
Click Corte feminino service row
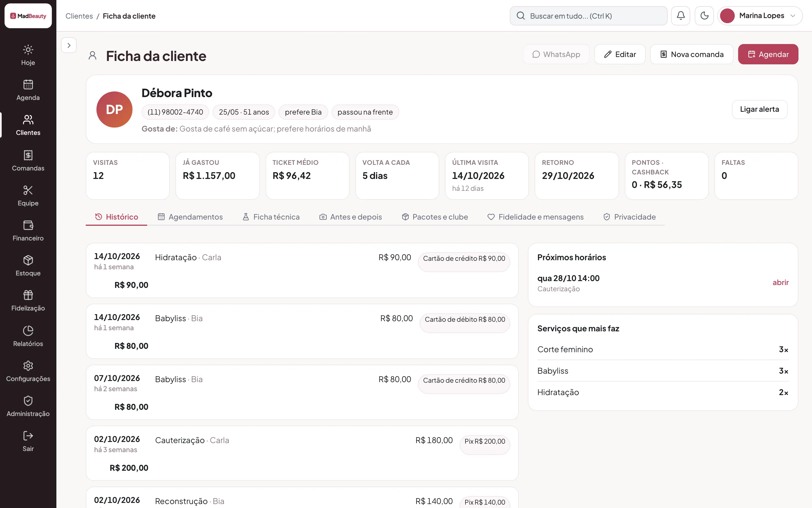663,349
